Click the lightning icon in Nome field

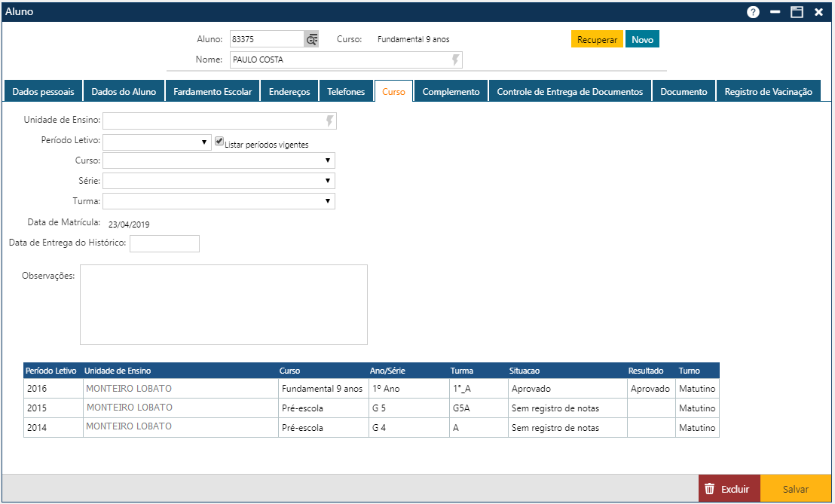455,60
